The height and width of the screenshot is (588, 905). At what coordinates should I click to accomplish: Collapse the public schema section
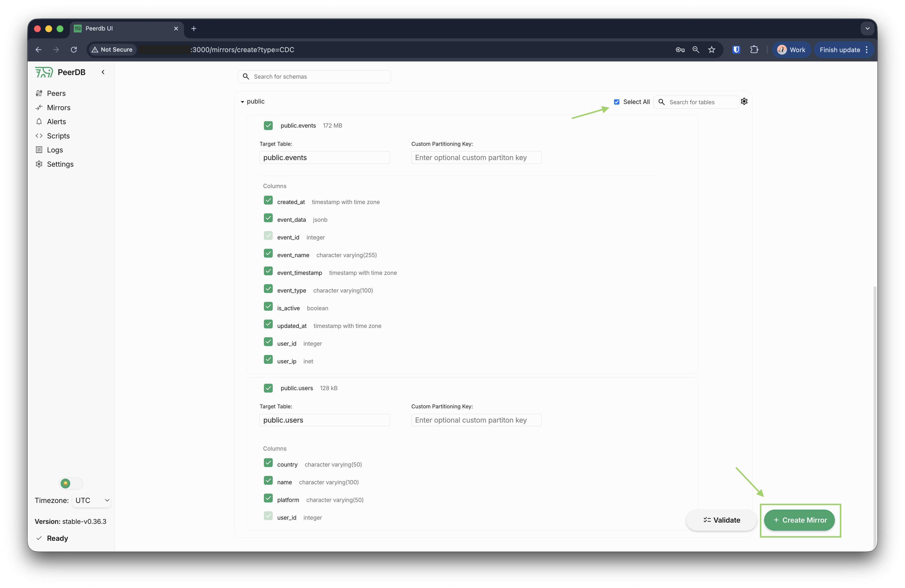[242, 102]
